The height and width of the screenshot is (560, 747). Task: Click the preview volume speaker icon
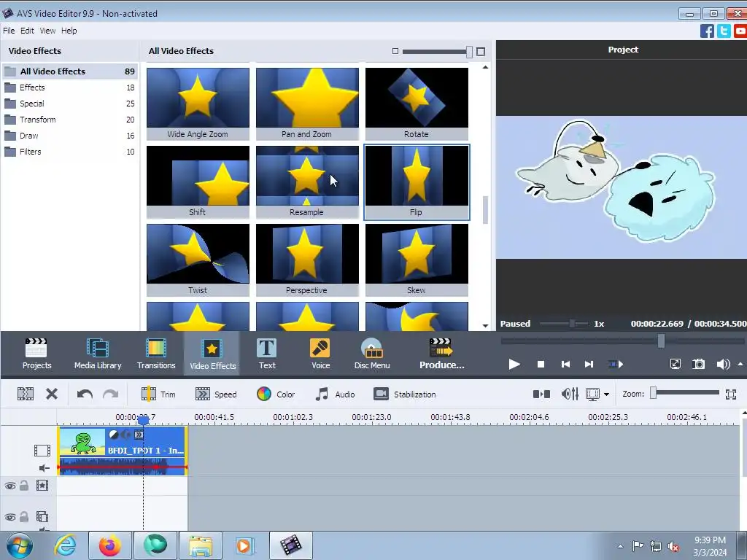pos(723,365)
